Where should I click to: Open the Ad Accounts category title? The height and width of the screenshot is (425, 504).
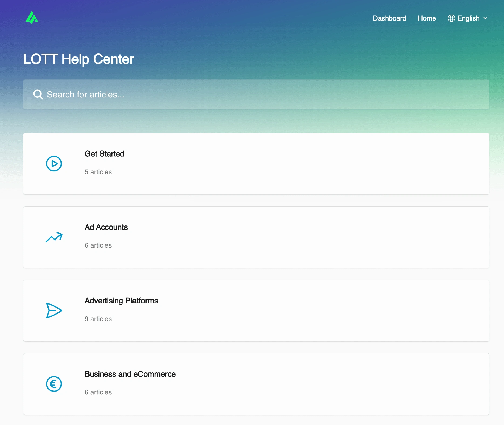(x=106, y=227)
